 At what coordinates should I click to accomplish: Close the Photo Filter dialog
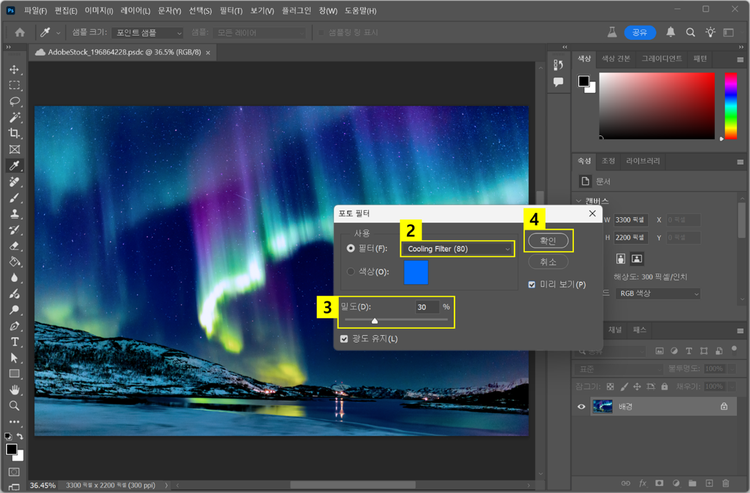(x=592, y=213)
